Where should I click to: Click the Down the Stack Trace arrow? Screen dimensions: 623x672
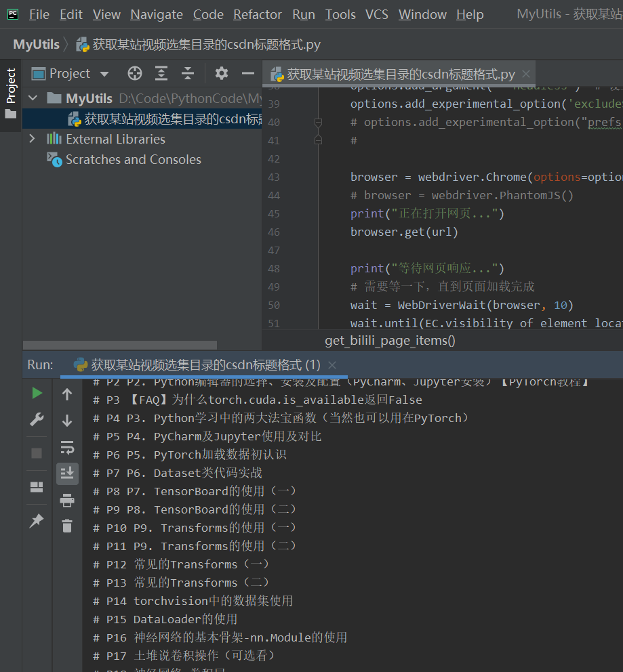(67, 421)
